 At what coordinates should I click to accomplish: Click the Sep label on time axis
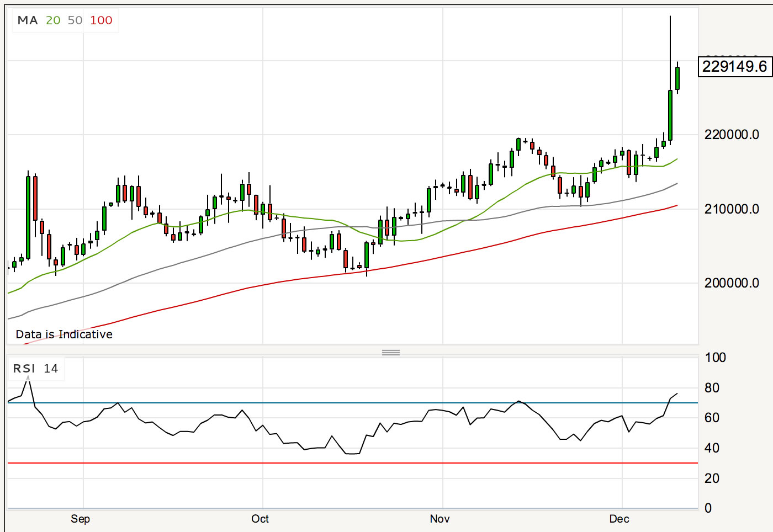click(x=80, y=519)
